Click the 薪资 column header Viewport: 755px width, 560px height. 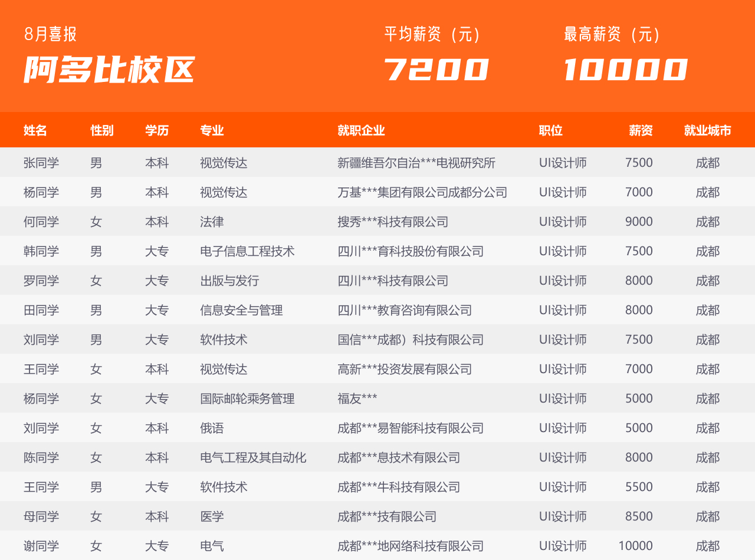click(x=641, y=130)
